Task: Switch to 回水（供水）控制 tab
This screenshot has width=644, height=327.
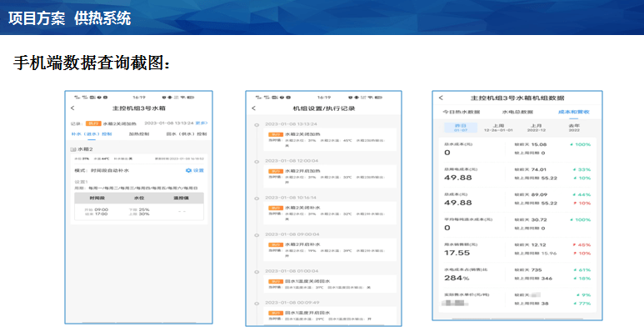Action: tap(187, 134)
